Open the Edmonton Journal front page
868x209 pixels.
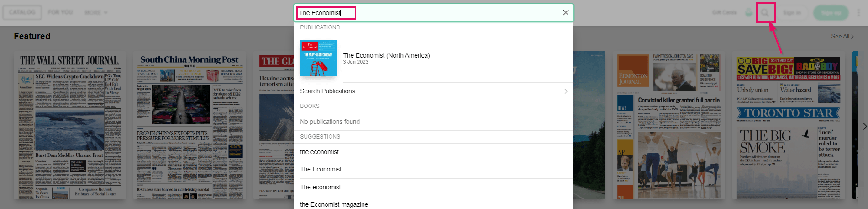[x=669, y=126]
